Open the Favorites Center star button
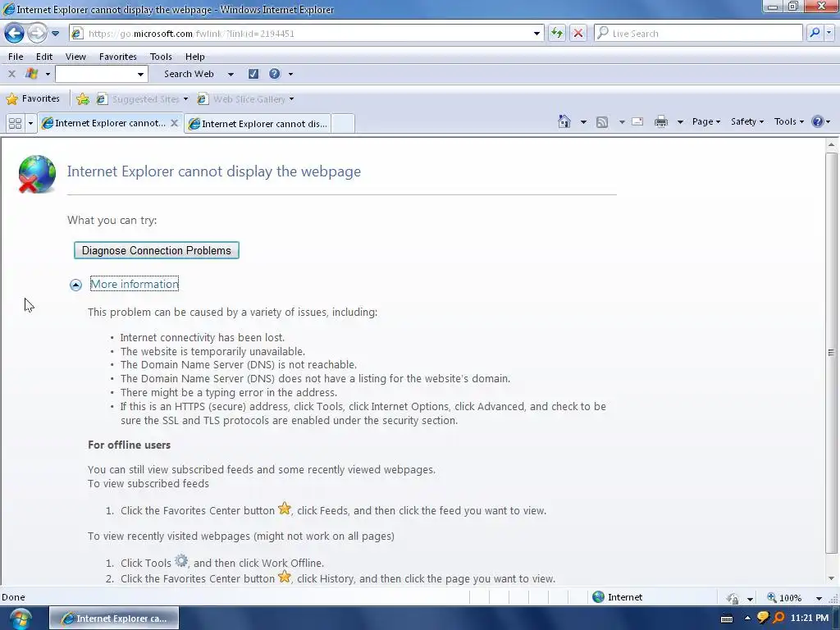 33,98
